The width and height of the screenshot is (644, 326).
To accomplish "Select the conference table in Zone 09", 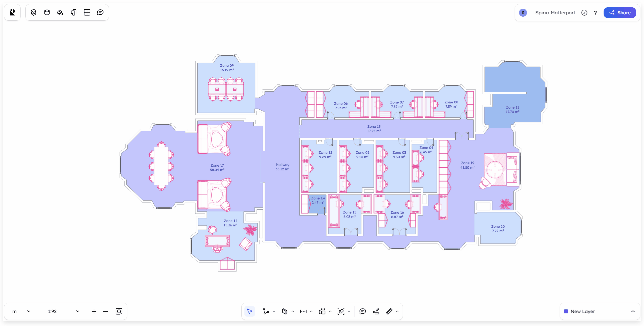I will pos(226,89).
